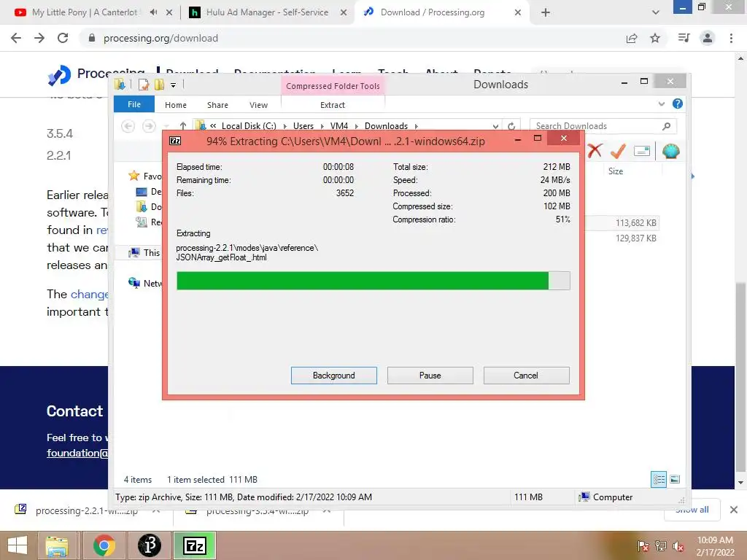The image size is (747, 560).
Task: Open Chrome tab search dropdown arrow
Action: (656, 12)
